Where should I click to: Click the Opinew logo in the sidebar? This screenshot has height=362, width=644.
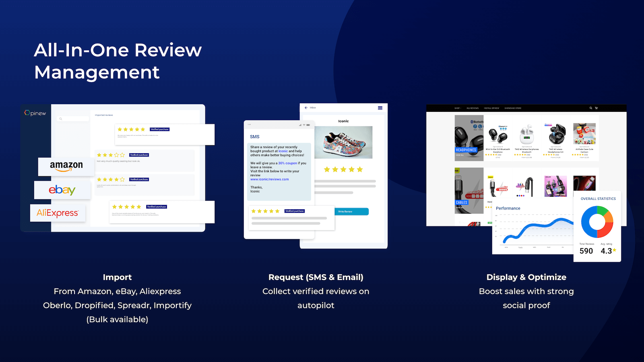pos(35,113)
